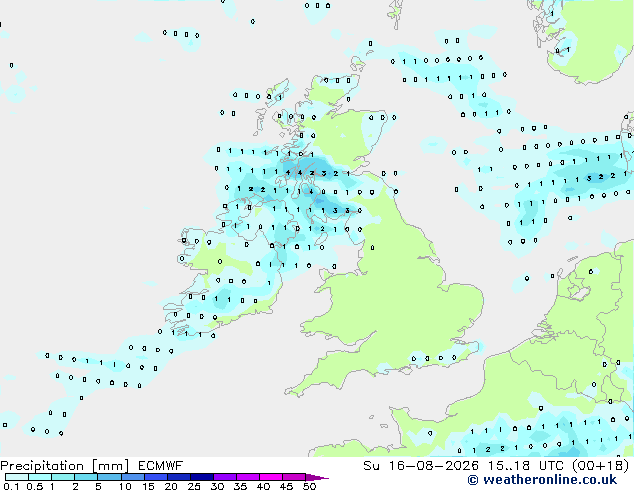Click the '40' legend scale label

coord(263,486)
